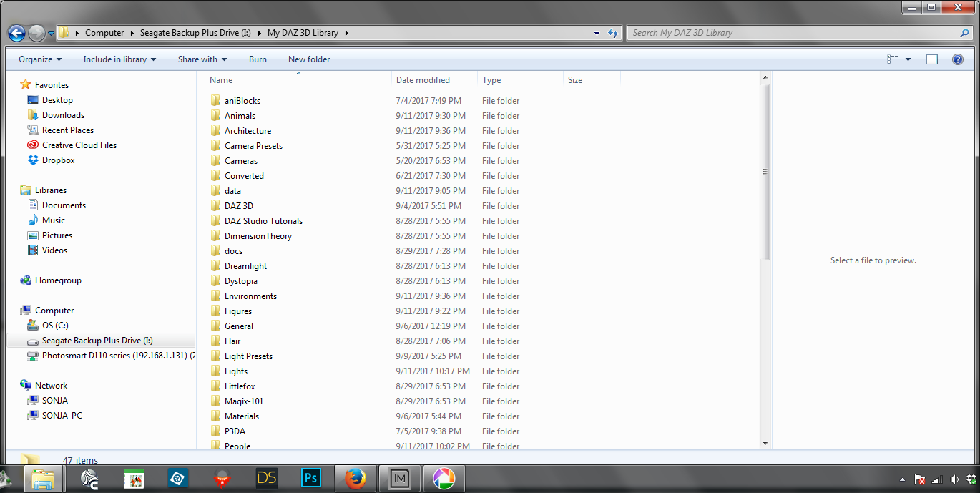
Task: Toggle the preview pane button
Action: [x=932, y=59]
